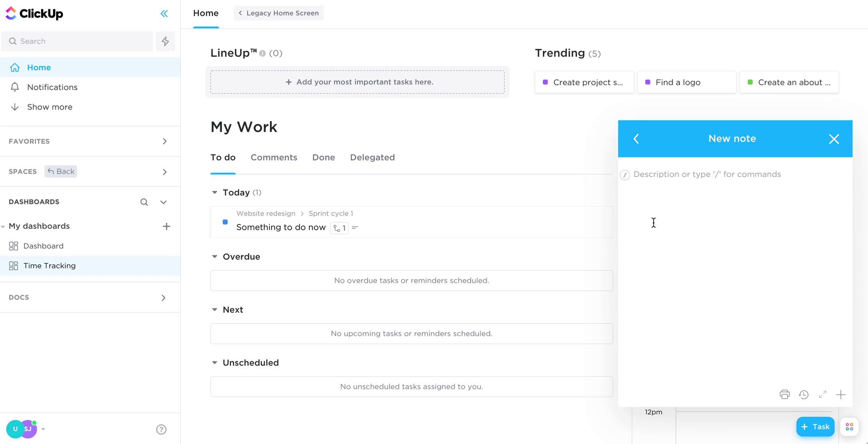Screen dimensions: 868x444
Task: Click the description lines icon on the task
Action: (x=355, y=228)
